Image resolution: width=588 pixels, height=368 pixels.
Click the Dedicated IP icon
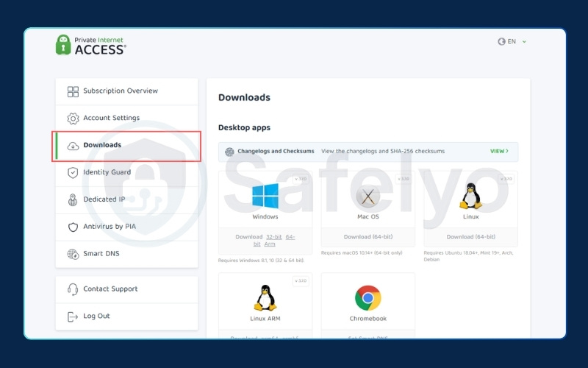click(x=73, y=199)
